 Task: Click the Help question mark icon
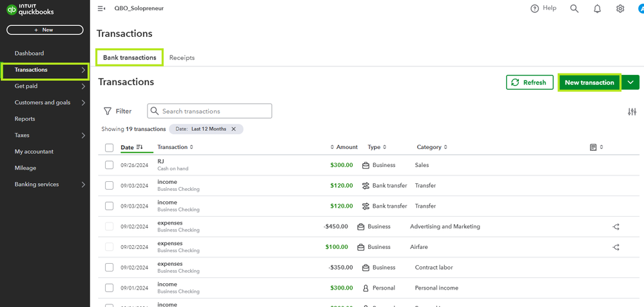pos(534,8)
